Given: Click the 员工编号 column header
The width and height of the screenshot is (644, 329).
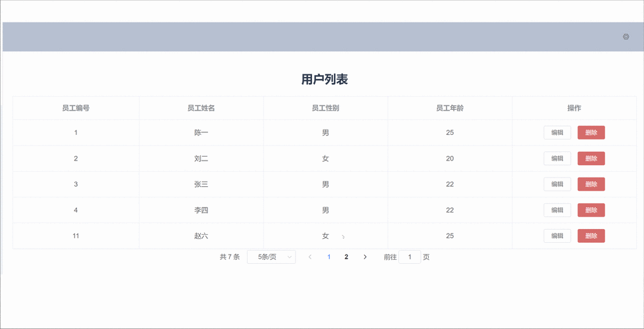Looking at the screenshot, I should click(76, 108).
